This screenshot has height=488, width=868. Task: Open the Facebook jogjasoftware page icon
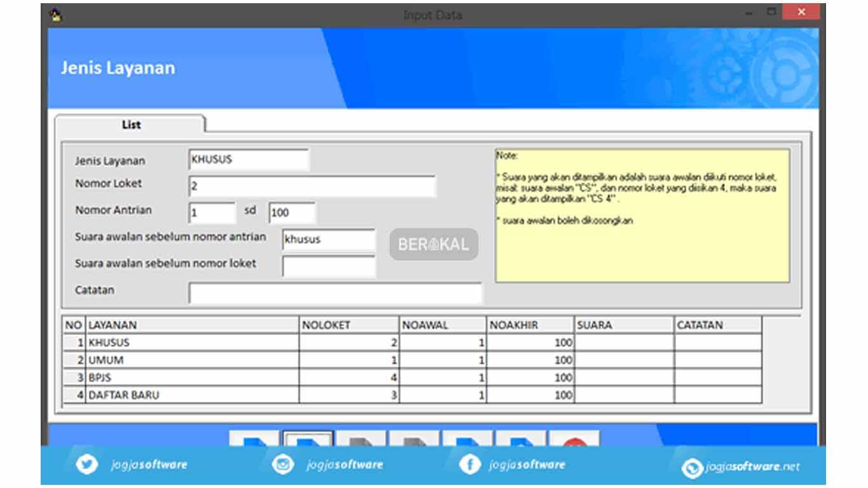tap(470, 464)
